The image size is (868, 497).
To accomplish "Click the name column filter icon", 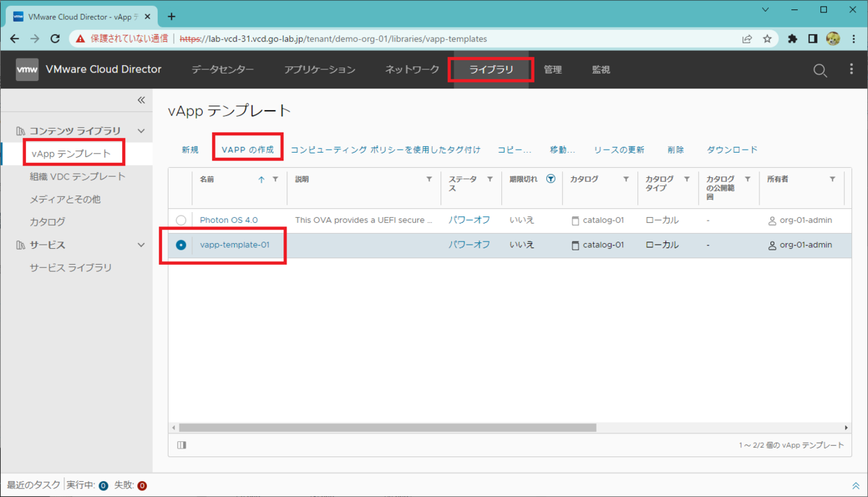I will (x=275, y=179).
